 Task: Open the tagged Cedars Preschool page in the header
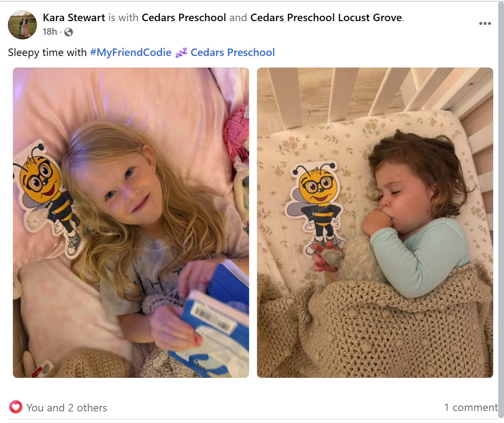(184, 17)
